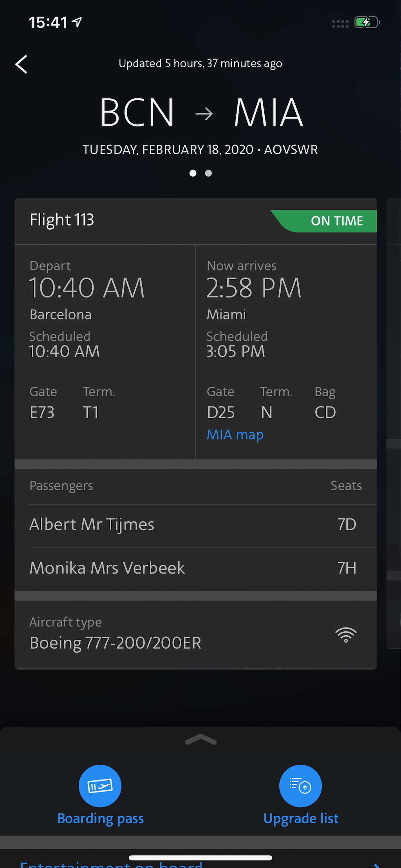Open the Boarding pass icon
401x868 pixels.
click(100, 785)
